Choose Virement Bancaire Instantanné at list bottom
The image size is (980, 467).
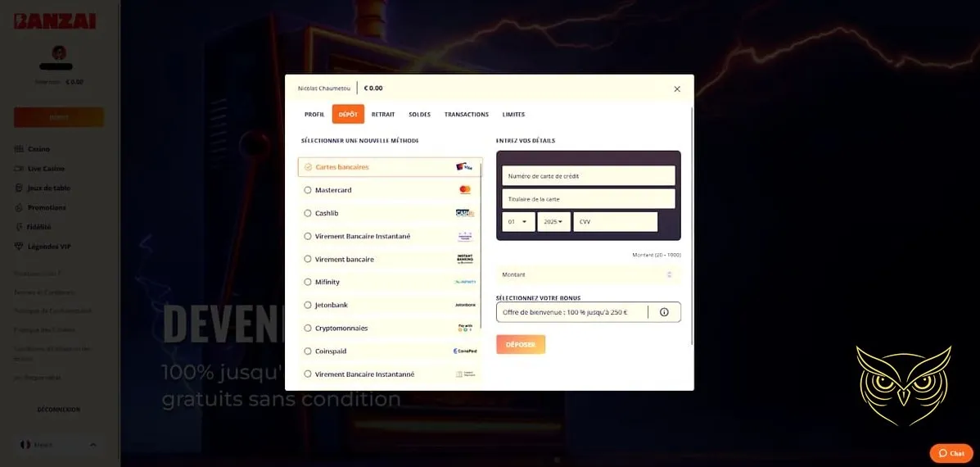tap(308, 374)
